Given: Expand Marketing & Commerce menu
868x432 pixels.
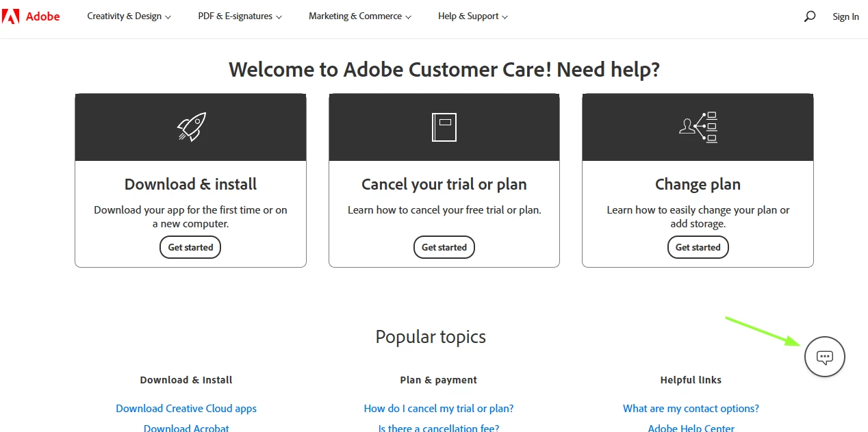Looking at the screenshot, I should 360,16.
